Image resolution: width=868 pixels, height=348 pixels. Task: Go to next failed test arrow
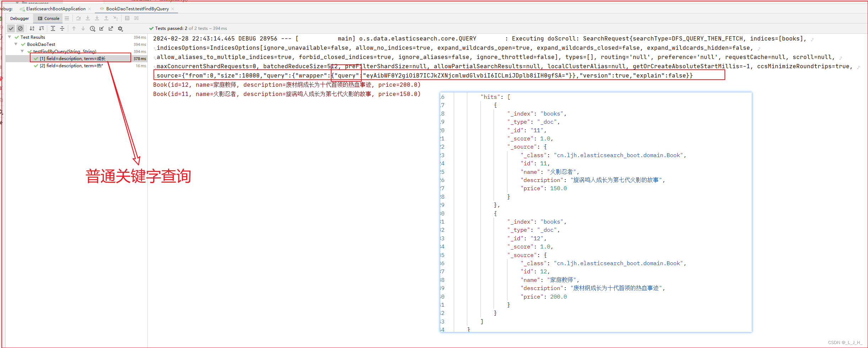(x=83, y=28)
